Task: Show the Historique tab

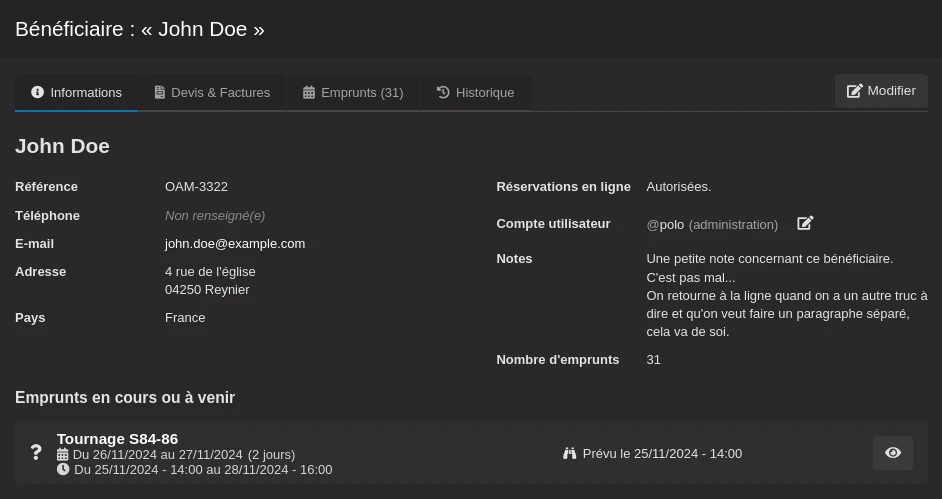Action: click(475, 92)
